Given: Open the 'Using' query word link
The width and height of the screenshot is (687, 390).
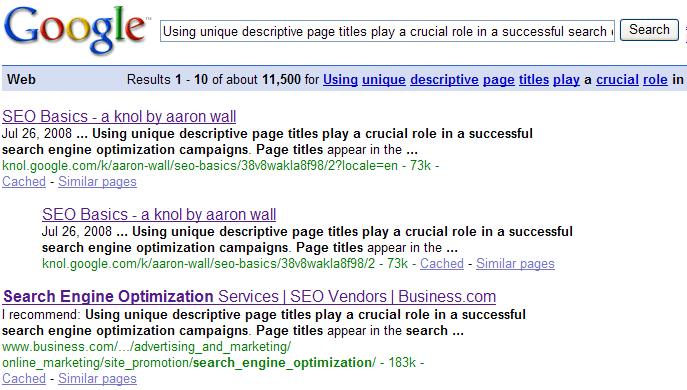Looking at the screenshot, I should [x=340, y=79].
